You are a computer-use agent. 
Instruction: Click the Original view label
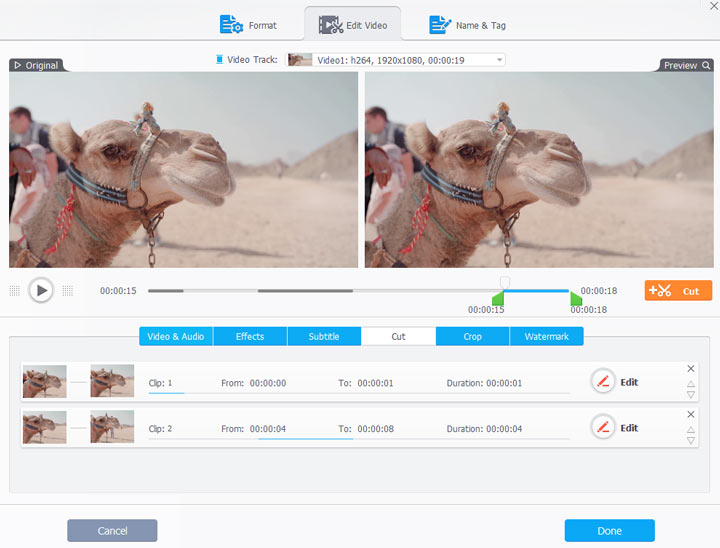37,65
